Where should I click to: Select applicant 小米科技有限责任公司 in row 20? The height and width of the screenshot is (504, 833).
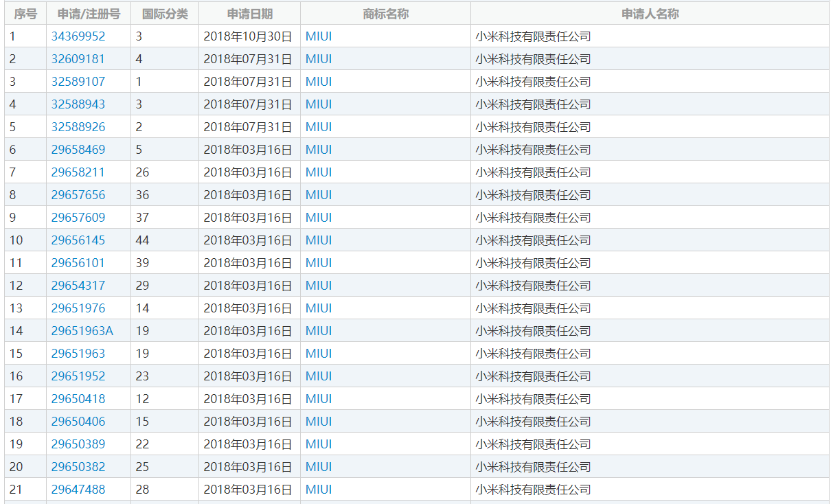coord(533,467)
